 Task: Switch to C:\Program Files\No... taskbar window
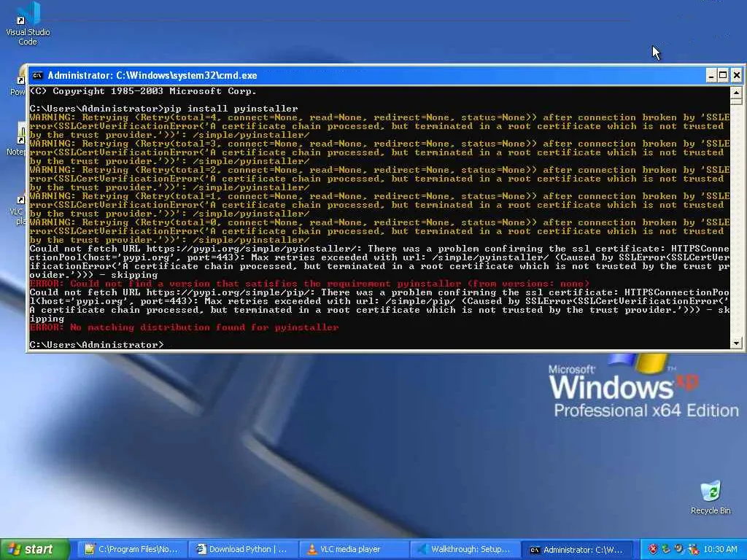click(x=131, y=549)
